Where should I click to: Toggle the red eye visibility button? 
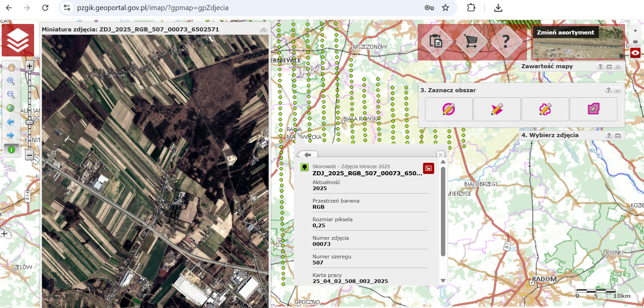pyautogui.click(x=635, y=53)
